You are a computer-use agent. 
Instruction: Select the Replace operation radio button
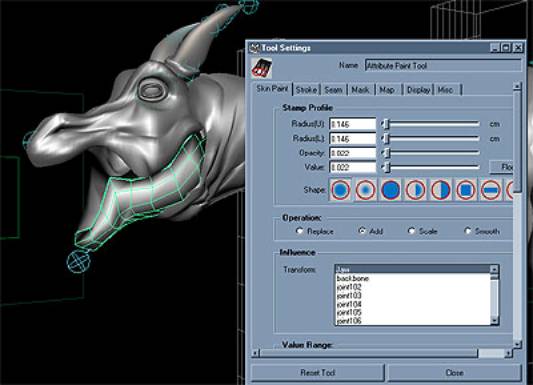299,231
